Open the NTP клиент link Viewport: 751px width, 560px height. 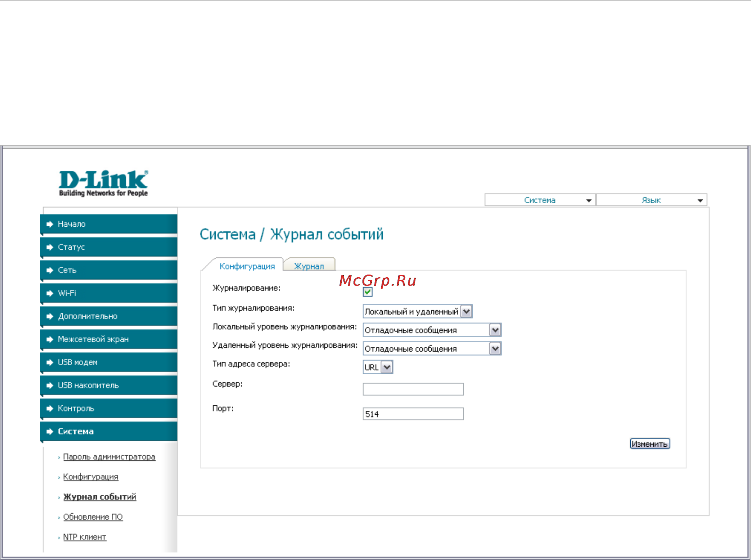84,537
